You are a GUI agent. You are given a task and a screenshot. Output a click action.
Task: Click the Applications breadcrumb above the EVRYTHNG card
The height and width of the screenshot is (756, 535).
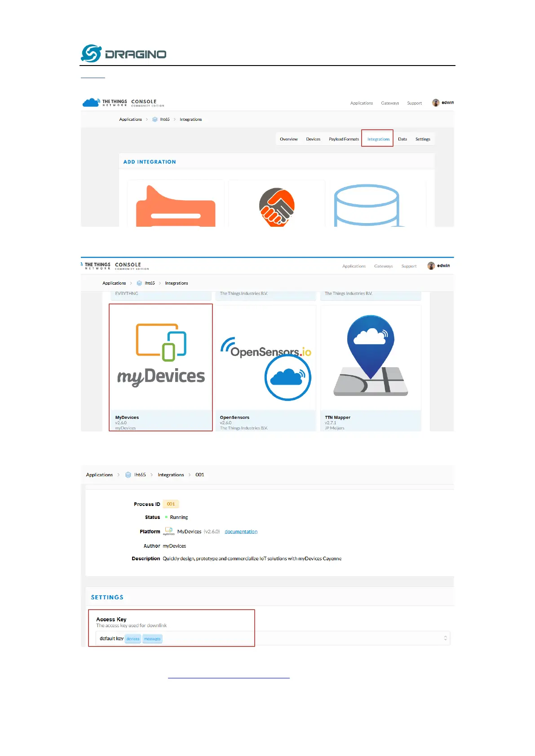[x=114, y=283]
